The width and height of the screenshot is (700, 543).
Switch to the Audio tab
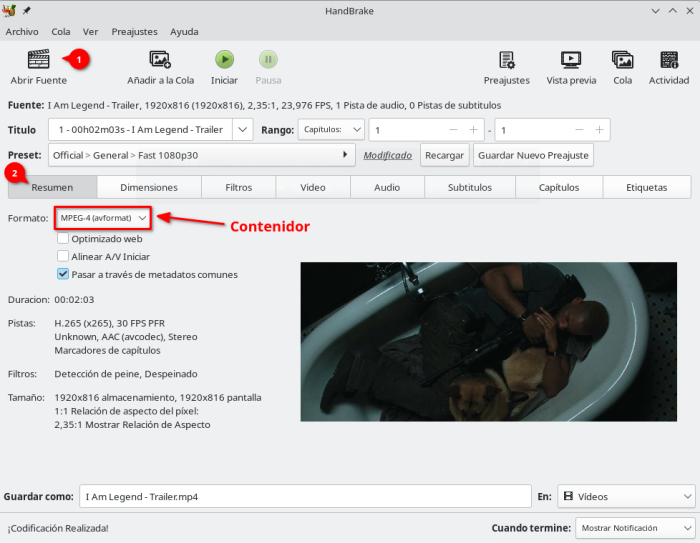point(387,187)
